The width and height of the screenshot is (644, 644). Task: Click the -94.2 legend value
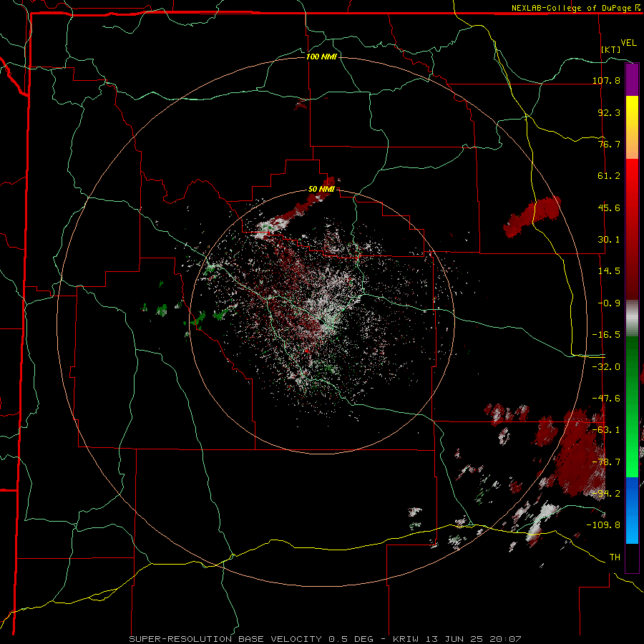(x=606, y=494)
